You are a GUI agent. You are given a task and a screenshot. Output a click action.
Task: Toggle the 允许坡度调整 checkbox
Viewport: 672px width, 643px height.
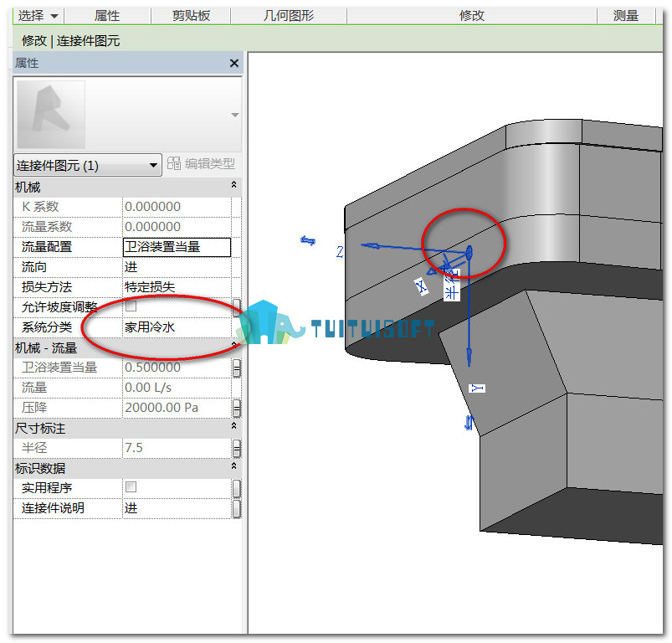tap(131, 306)
